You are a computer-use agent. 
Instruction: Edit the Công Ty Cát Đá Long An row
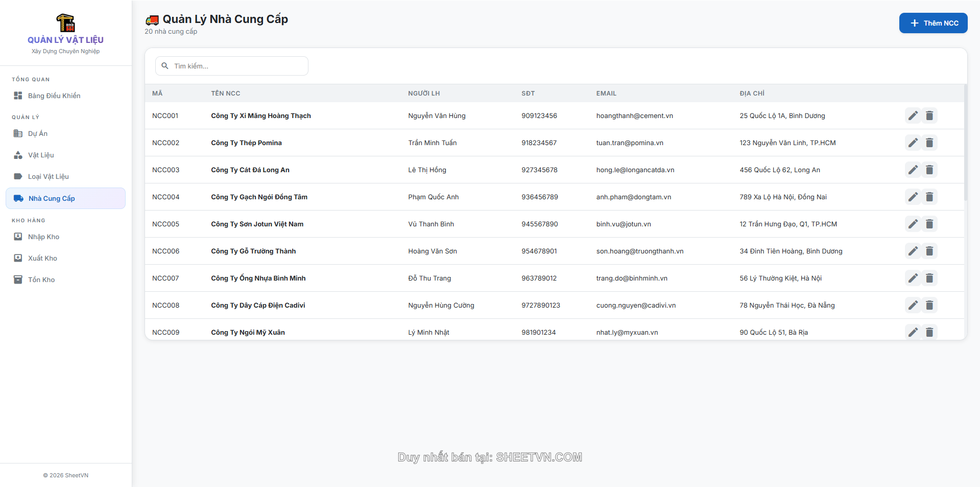tap(913, 170)
